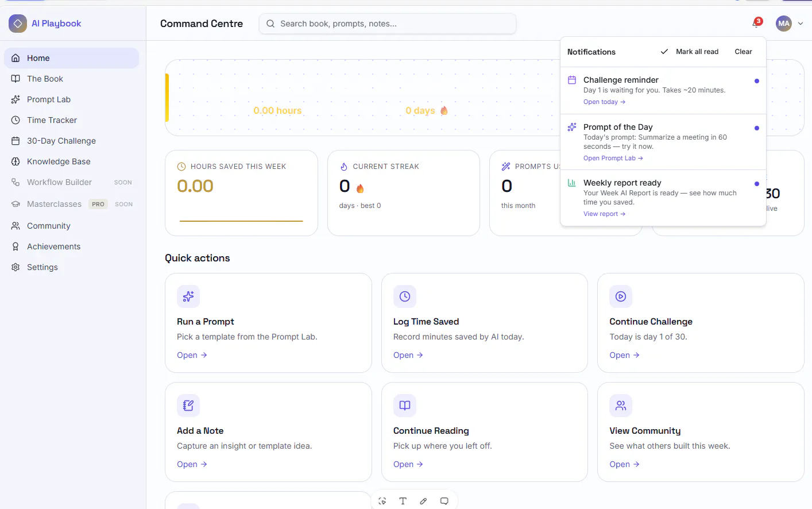Click the bar chart icon in Weekly report
Viewport: 812px width, 509px height.
pos(572,183)
